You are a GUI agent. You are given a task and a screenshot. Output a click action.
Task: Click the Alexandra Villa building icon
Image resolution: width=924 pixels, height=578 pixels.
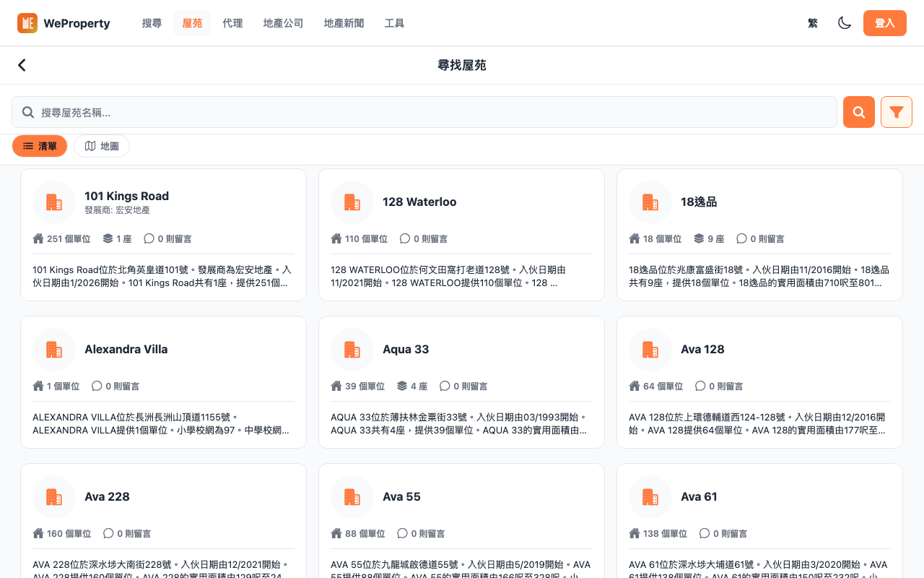tap(54, 350)
